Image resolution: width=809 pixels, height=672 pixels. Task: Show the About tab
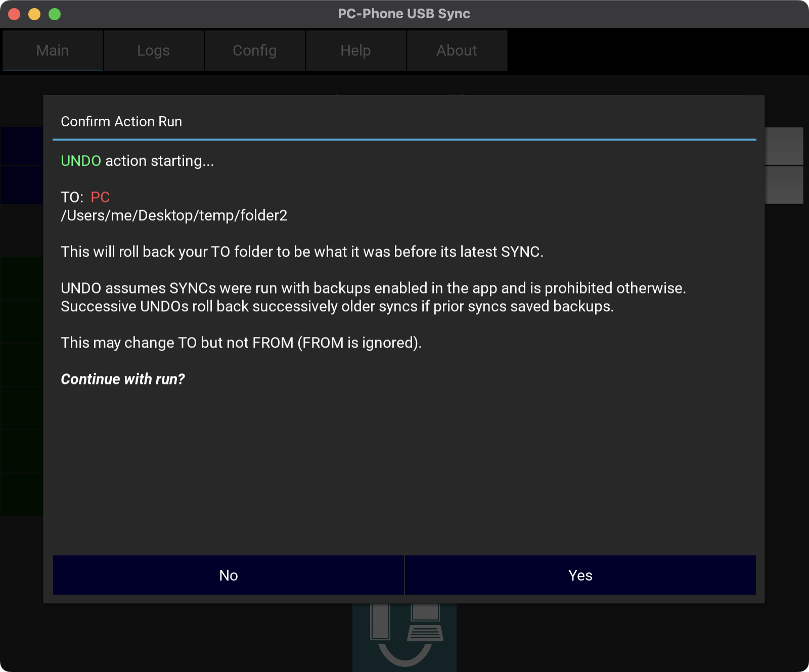coord(457,51)
